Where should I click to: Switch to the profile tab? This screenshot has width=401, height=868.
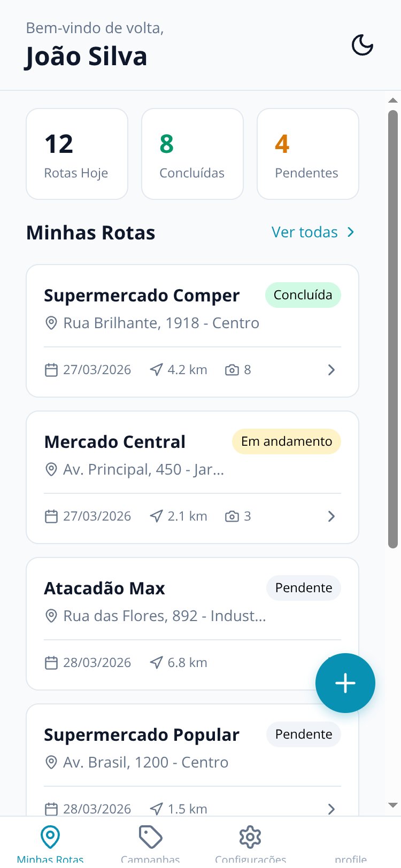coord(351,858)
